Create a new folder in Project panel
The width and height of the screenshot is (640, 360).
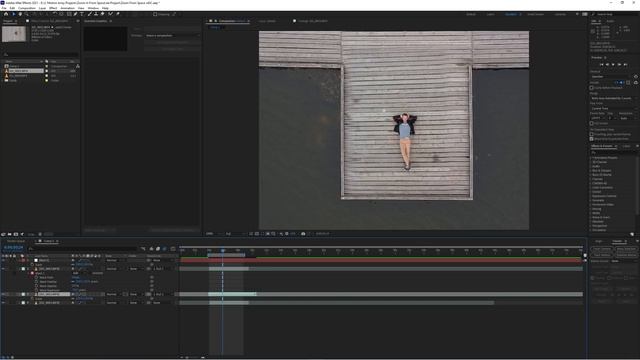pos(9,234)
